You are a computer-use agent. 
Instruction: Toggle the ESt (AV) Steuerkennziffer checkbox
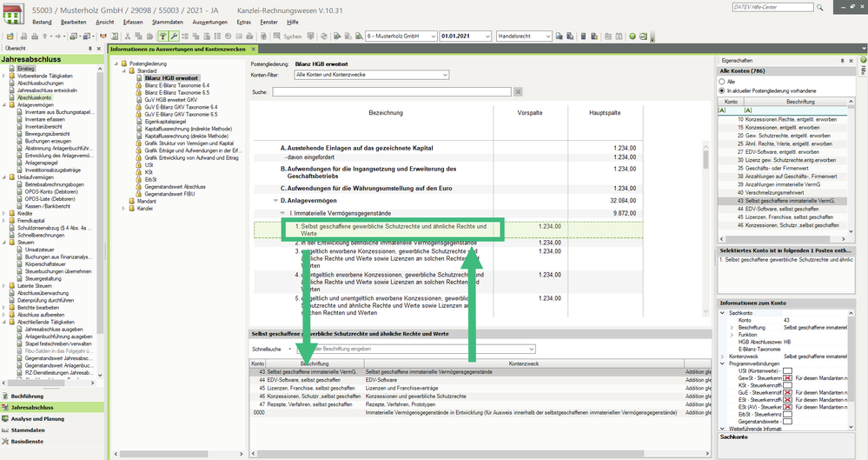pos(787,407)
